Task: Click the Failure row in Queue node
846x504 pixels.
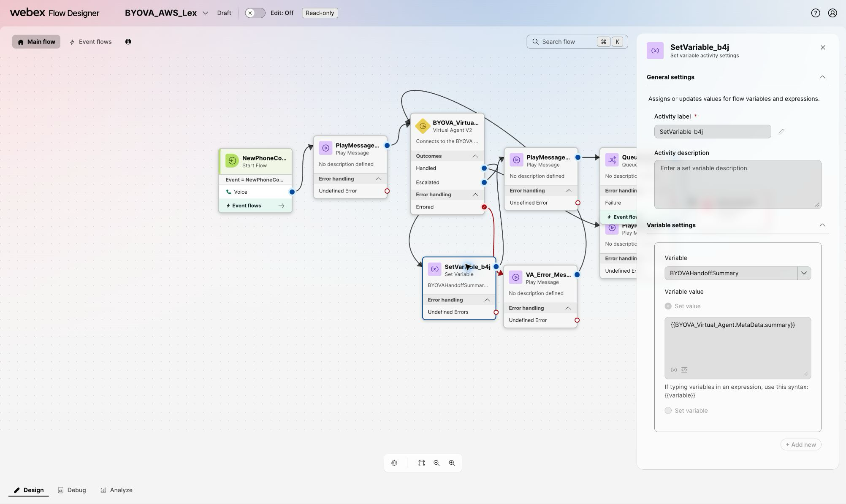Action: tap(618, 203)
